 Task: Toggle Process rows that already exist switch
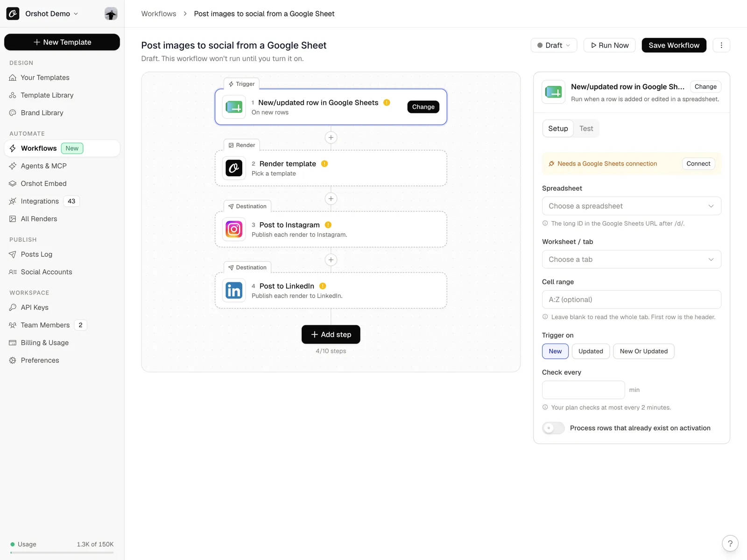(x=553, y=428)
